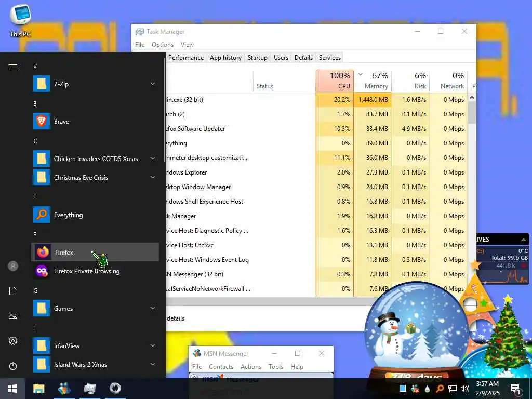
Task: Open MSN Messenger File menu
Action: point(197,367)
